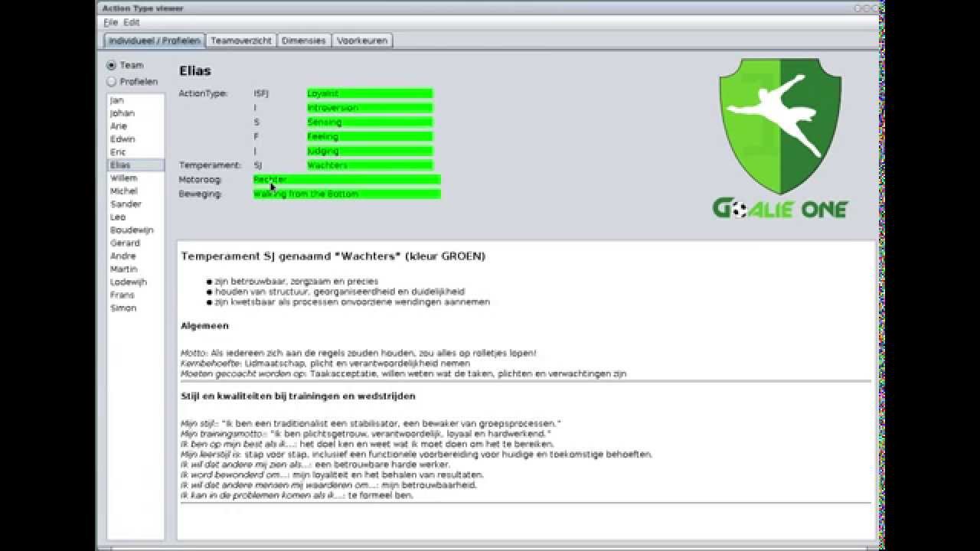Select Johan in the team list
980x551 pixels.
pos(136,113)
